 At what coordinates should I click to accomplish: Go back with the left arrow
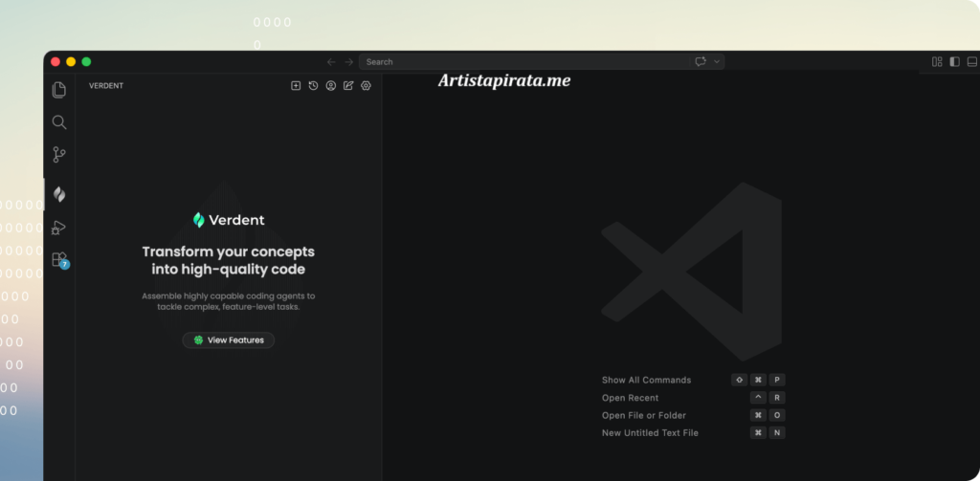pos(331,62)
